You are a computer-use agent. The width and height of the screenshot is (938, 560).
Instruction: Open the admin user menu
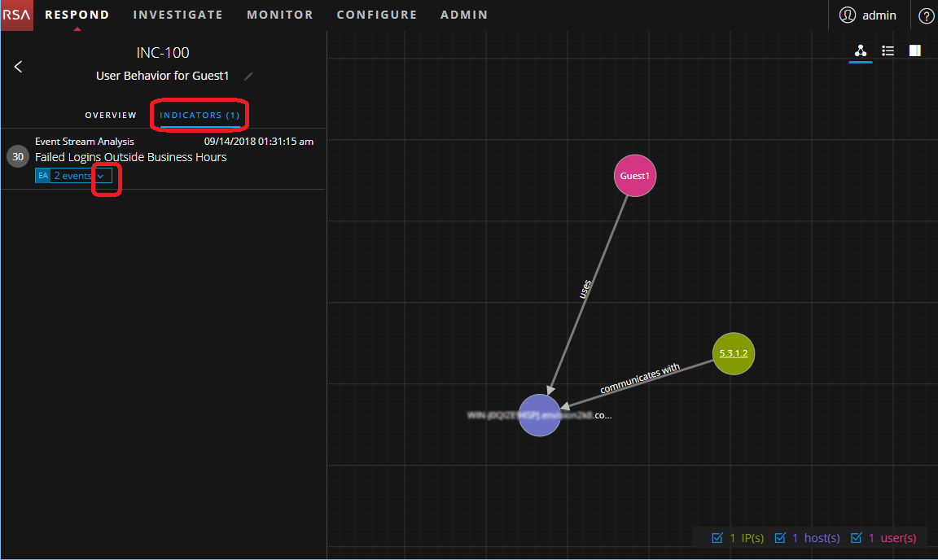(x=868, y=15)
